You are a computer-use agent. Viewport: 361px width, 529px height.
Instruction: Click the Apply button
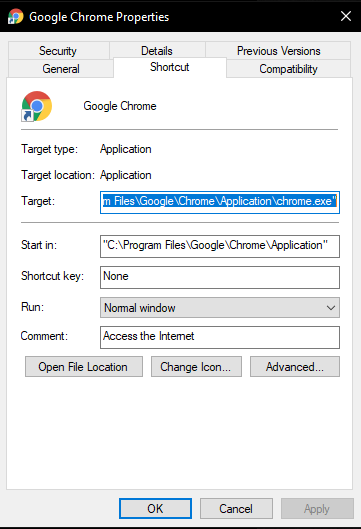(317, 508)
